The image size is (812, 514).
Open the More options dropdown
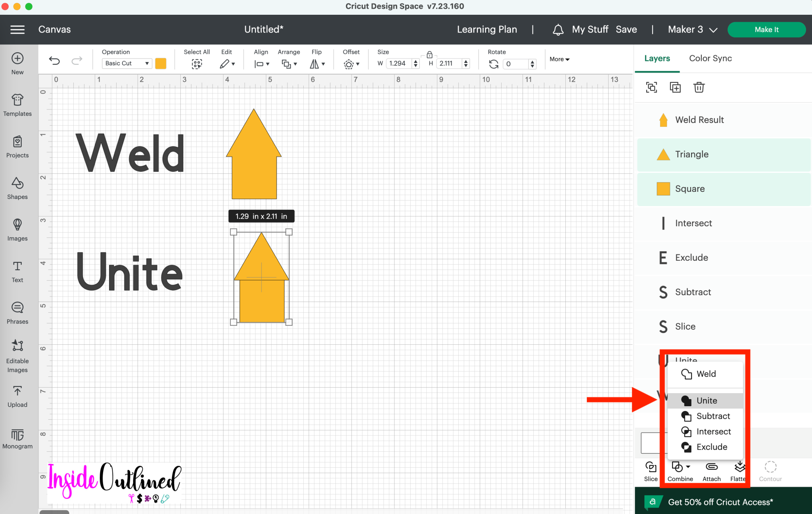coord(559,59)
